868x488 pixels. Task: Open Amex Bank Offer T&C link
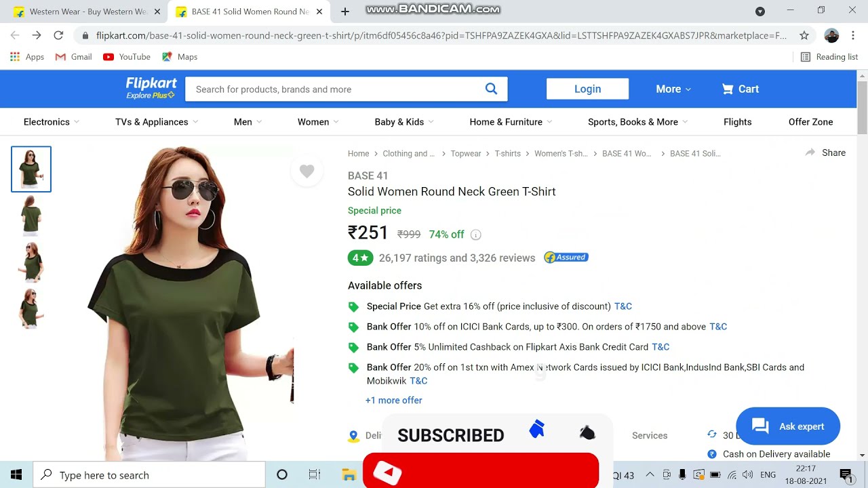[x=418, y=381]
